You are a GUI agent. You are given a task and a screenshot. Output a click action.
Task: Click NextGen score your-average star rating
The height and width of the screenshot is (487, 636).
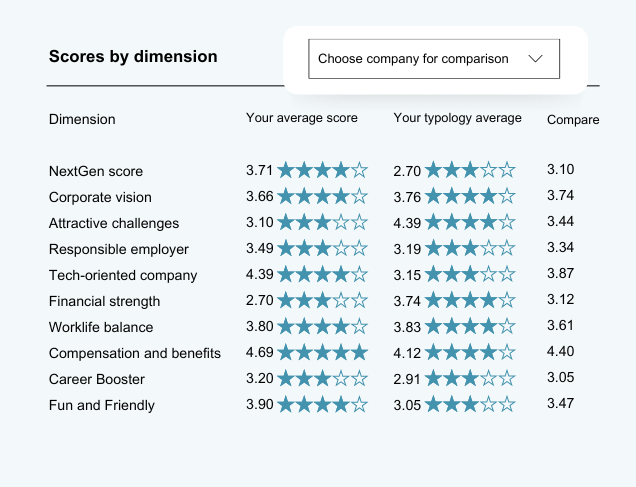(322, 170)
